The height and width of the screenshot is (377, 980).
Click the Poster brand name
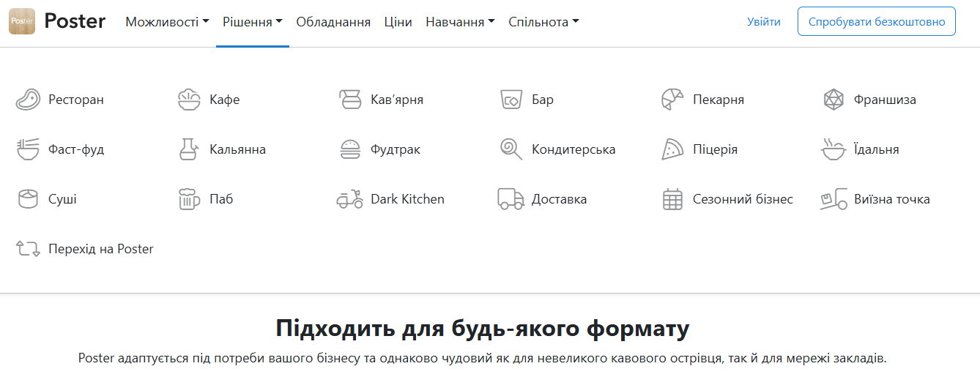(x=75, y=21)
